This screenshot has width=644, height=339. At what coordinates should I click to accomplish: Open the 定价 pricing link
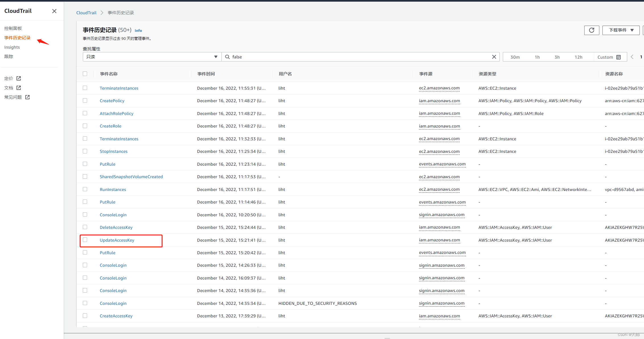click(9, 78)
